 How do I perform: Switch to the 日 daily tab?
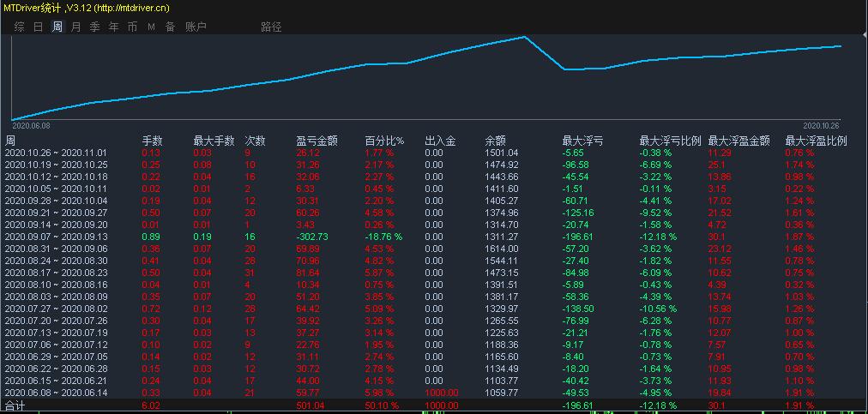(39, 27)
